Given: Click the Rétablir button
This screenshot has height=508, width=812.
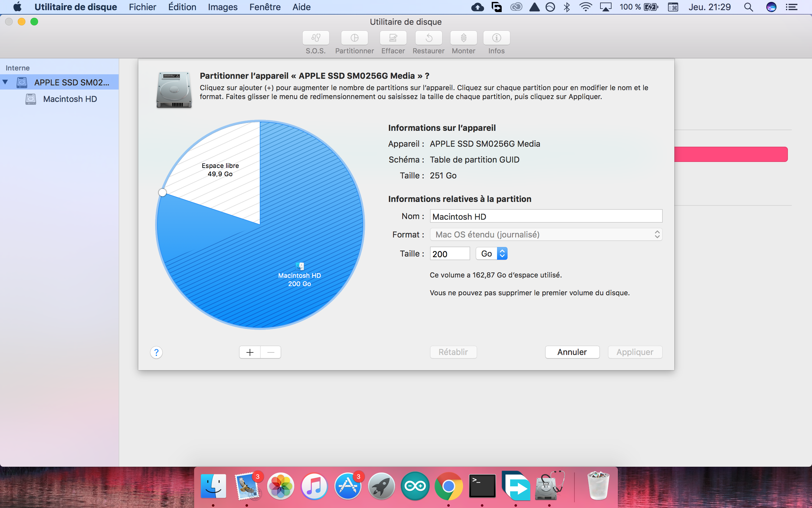Looking at the screenshot, I should point(453,352).
